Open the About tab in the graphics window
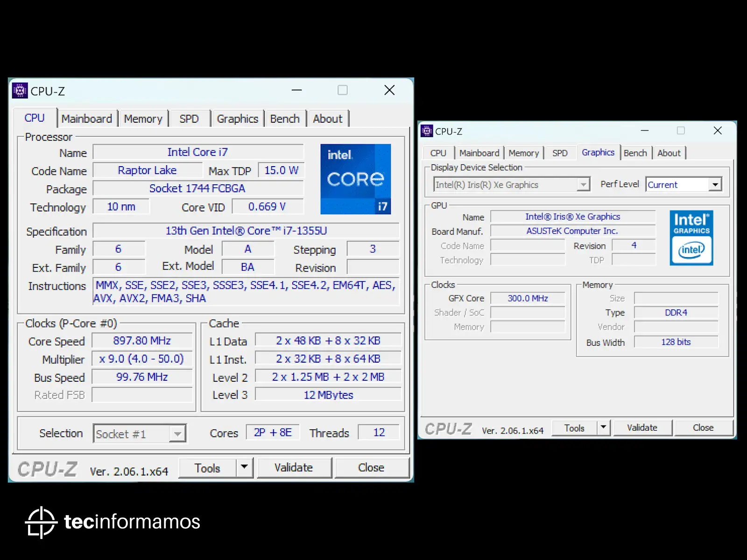 [669, 153]
